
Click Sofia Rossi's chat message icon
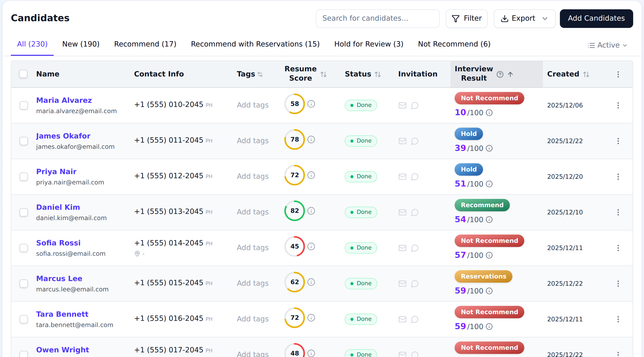(x=415, y=248)
